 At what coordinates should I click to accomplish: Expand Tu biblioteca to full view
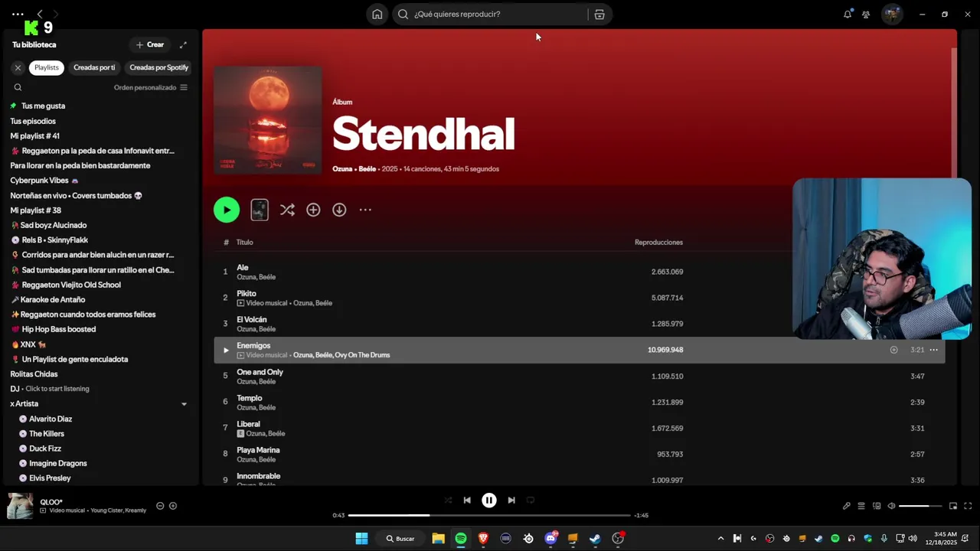tap(183, 44)
